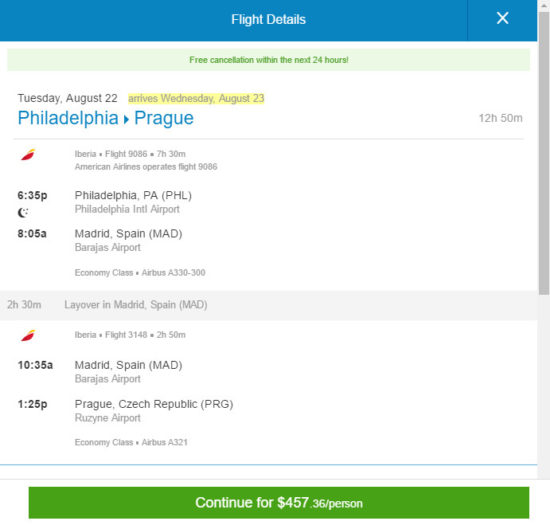Click Philadelphia, PA (PHL) departure airport
Image resolution: width=550 pixels, height=525 pixels.
133,195
